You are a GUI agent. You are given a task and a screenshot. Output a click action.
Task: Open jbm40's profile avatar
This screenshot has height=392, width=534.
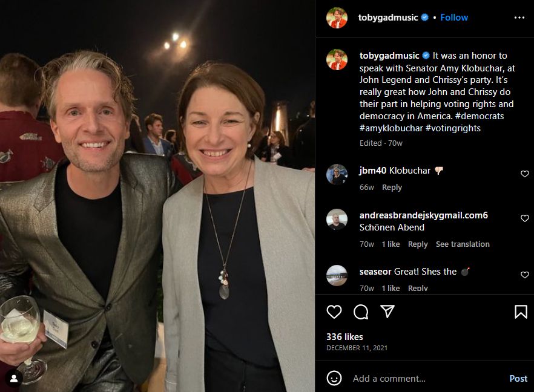tap(337, 174)
